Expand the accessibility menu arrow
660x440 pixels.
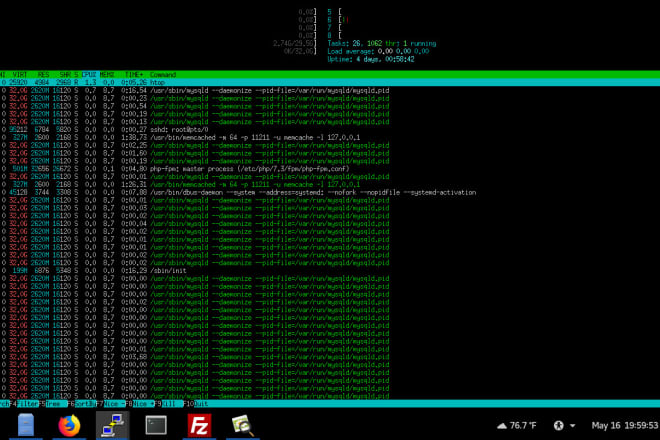pyautogui.click(x=572, y=426)
